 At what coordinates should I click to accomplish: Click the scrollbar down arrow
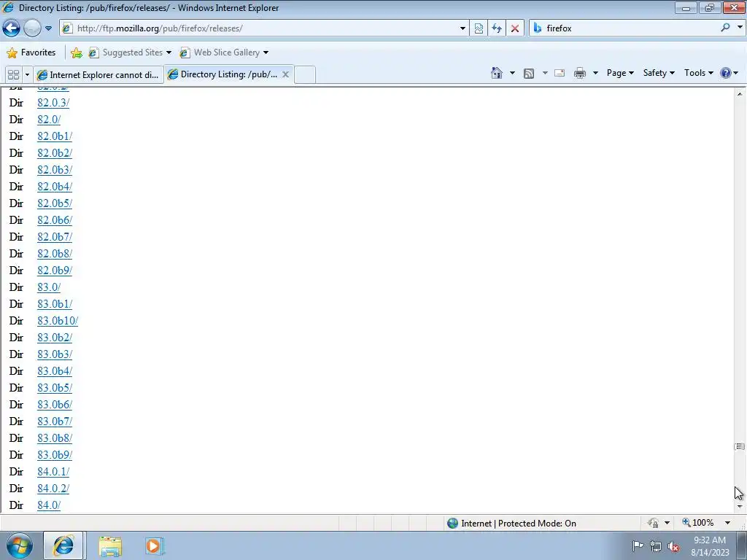point(740,507)
